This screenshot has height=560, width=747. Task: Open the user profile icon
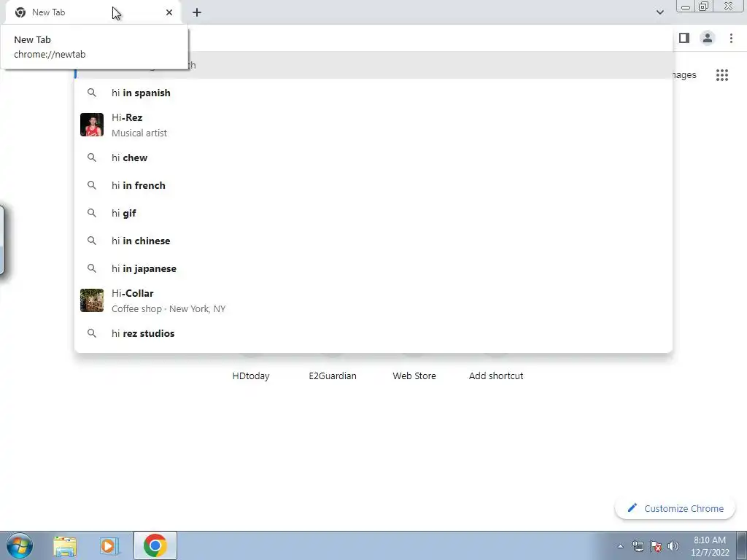708,38
